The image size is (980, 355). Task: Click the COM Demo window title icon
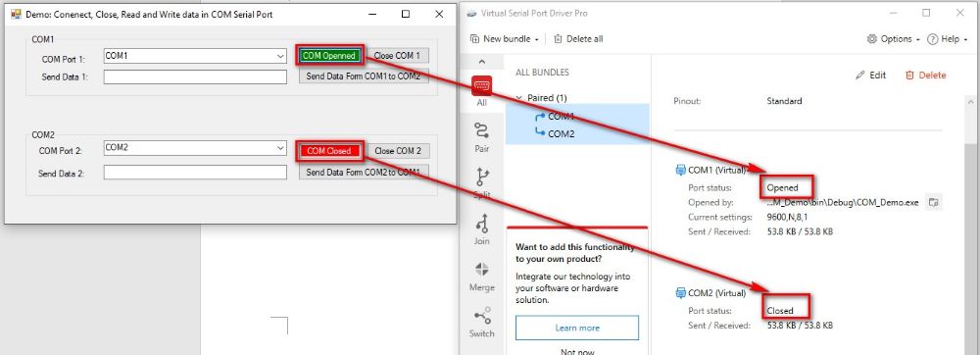pos(17,14)
